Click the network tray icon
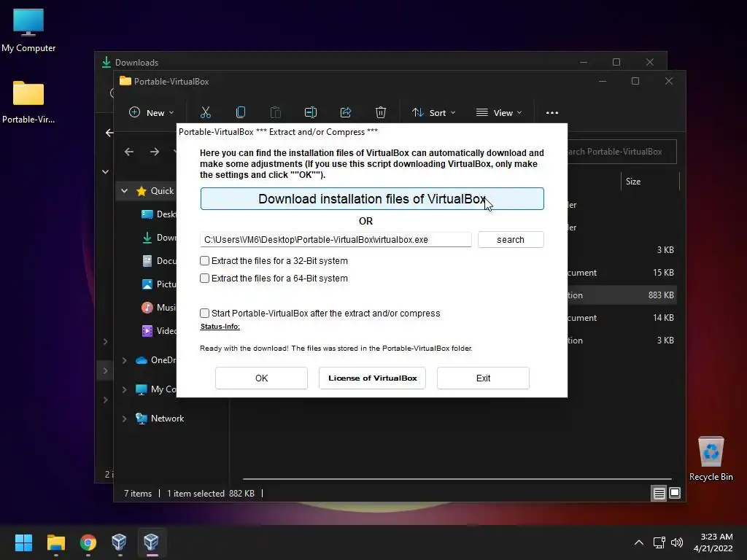747x560 pixels. 659,542
